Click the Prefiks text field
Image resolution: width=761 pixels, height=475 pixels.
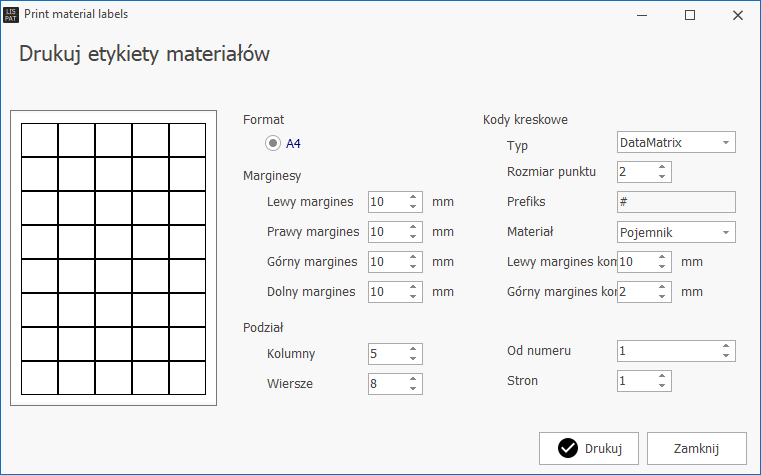[676, 202]
